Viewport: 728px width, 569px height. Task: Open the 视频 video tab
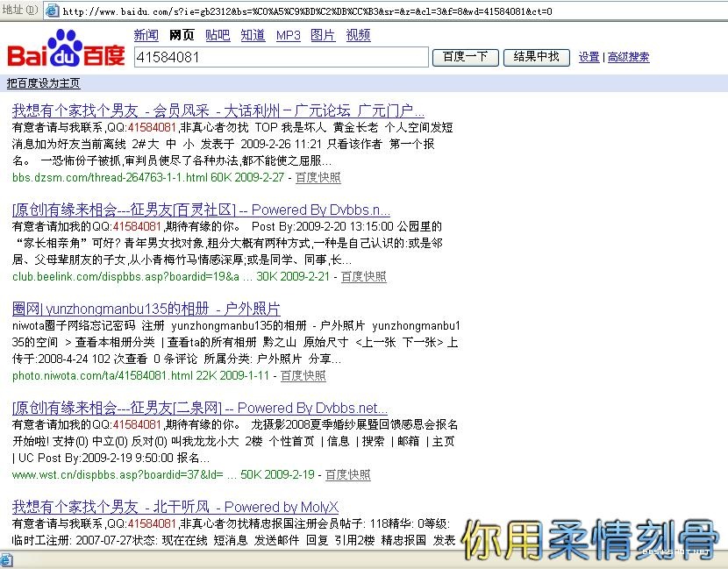click(358, 35)
